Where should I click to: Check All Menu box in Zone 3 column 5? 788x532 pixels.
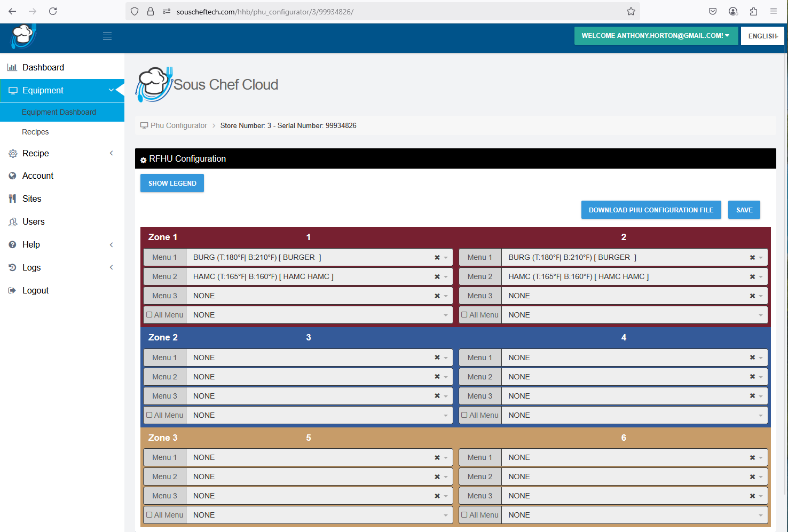(149, 515)
